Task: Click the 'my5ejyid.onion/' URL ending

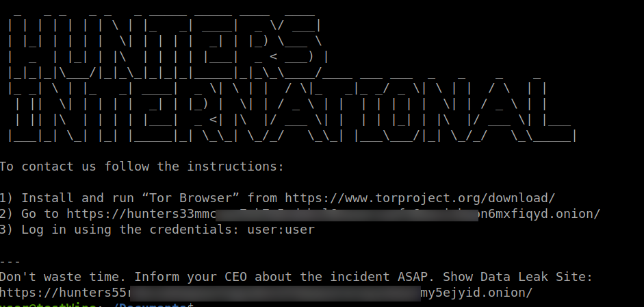Action: click(x=477, y=293)
